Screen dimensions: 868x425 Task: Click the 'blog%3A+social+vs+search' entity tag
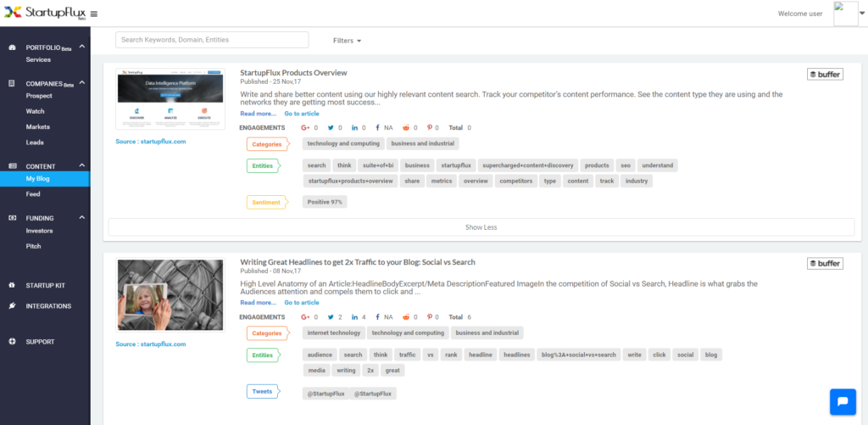[578, 355]
